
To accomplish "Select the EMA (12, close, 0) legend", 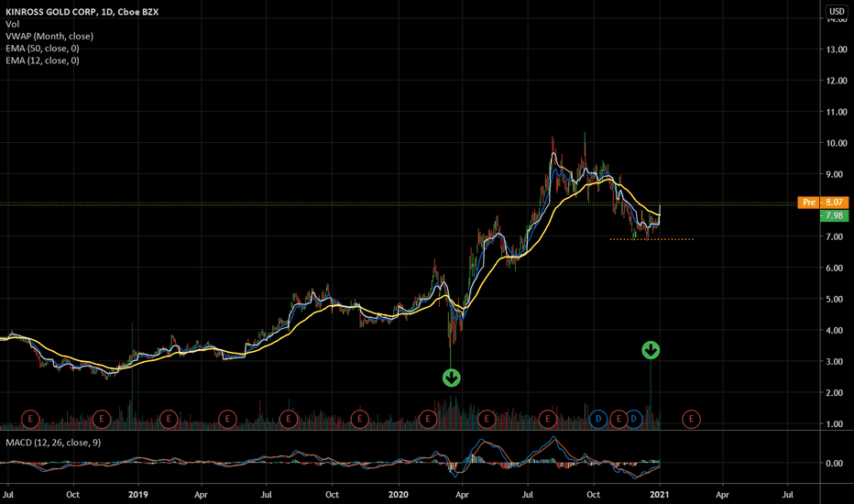I will pos(42,60).
